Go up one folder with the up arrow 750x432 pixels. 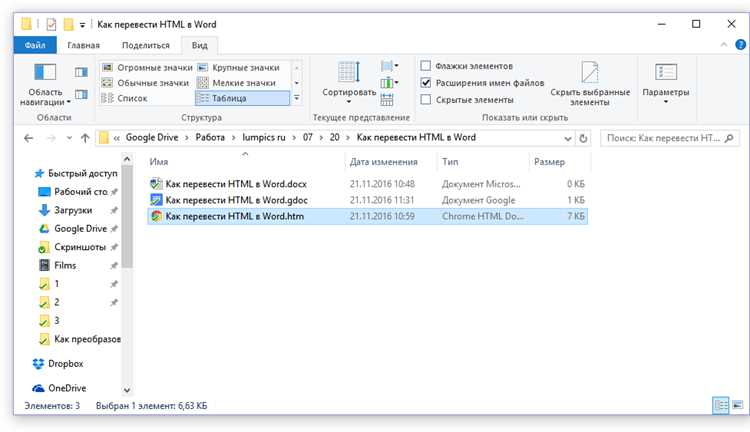(85, 138)
